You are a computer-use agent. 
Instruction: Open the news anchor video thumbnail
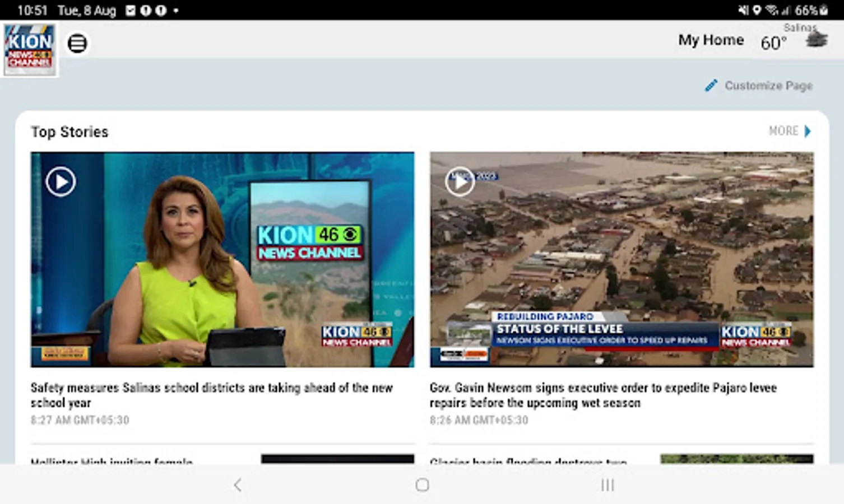[222, 259]
